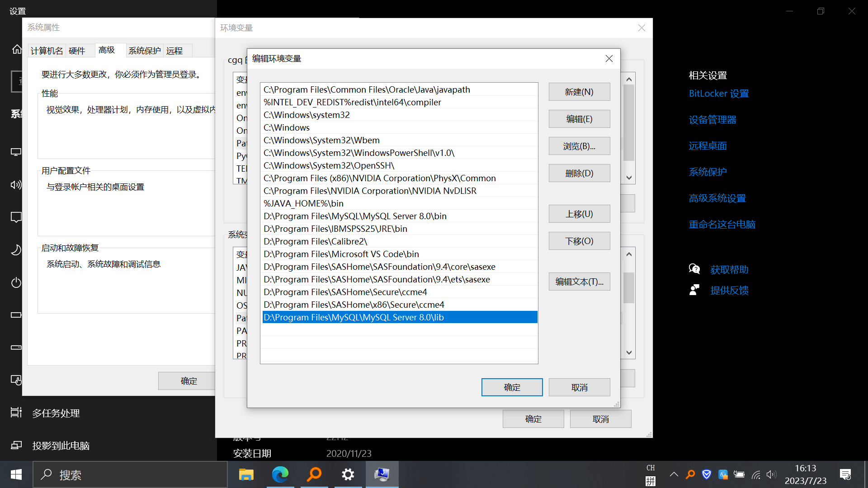Open File Explorer from the taskbar

coord(246,474)
